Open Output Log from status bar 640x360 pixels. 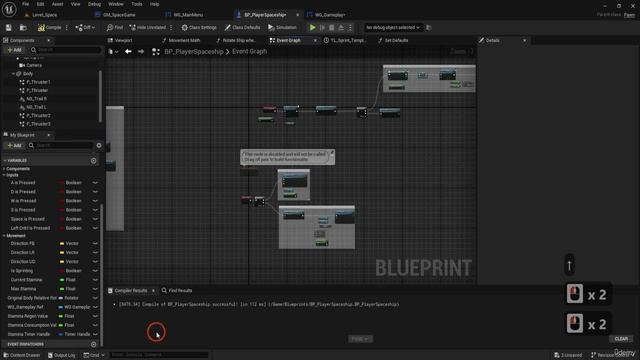click(62, 355)
